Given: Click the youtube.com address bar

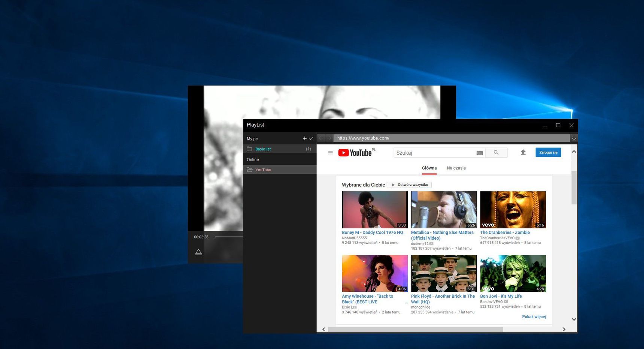Looking at the screenshot, I should tap(452, 138).
